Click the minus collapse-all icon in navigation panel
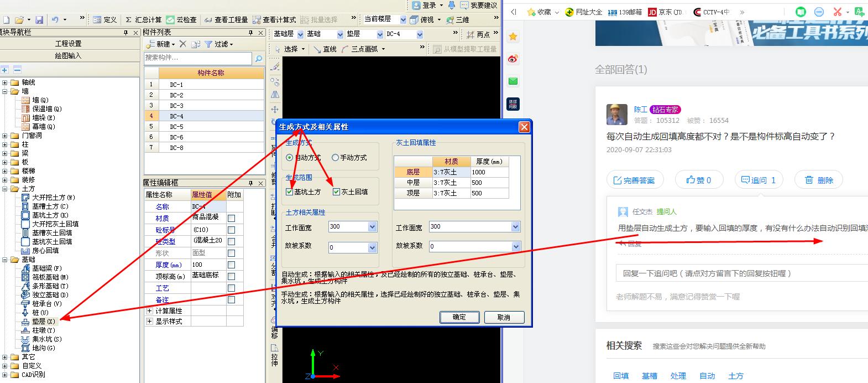 [17, 69]
